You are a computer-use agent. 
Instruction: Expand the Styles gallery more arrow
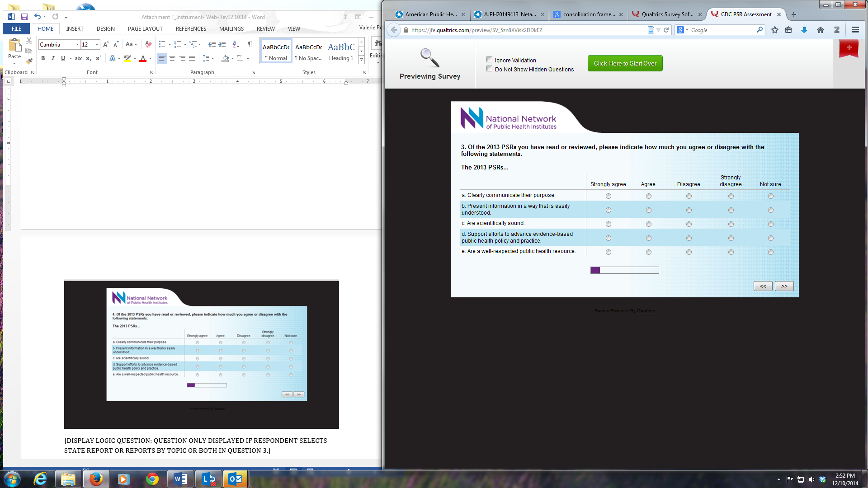(x=361, y=60)
